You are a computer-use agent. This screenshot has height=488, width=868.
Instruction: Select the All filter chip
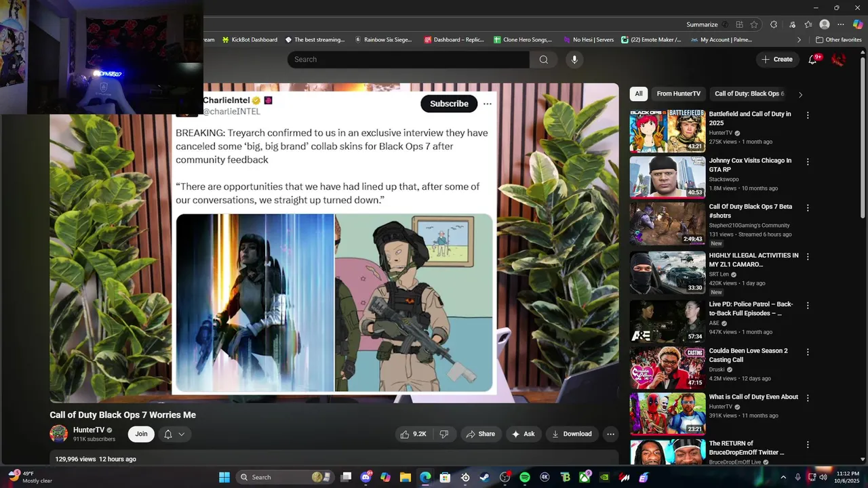pyautogui.click(x=639, y=94)
